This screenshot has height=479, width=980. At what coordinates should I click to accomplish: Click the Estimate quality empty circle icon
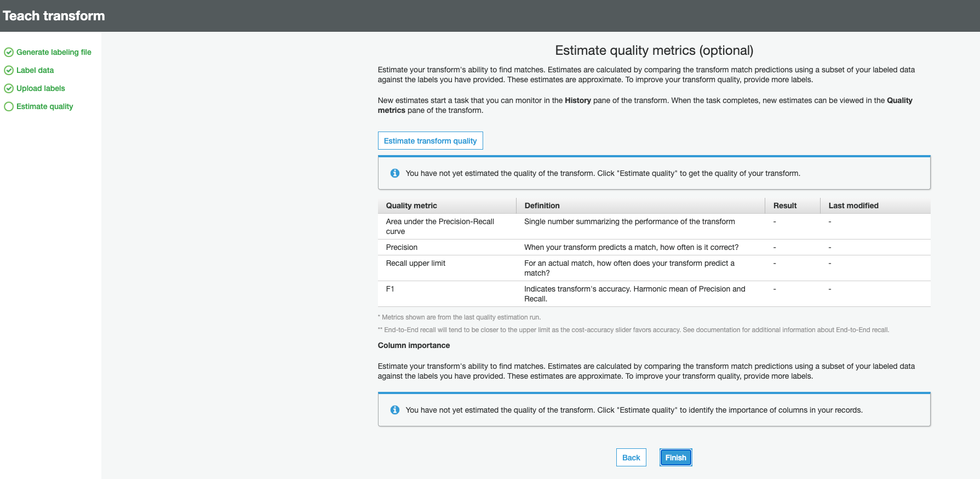tap(9, 107)
